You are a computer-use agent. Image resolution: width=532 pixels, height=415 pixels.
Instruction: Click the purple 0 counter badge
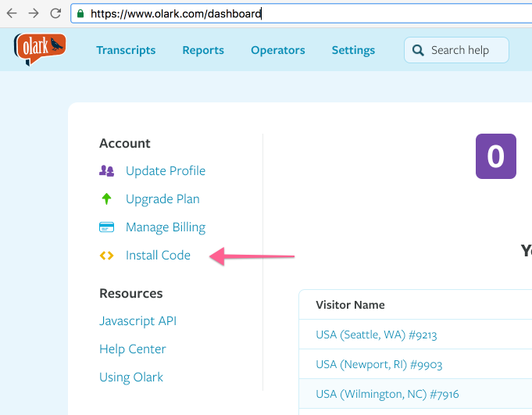tap(496, 156)
